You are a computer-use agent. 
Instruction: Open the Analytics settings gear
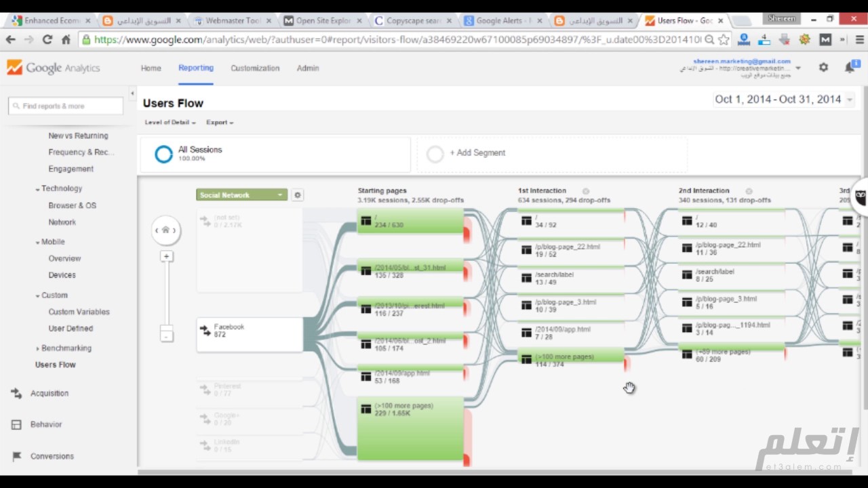pyautogui.click(x=823, y=67)
